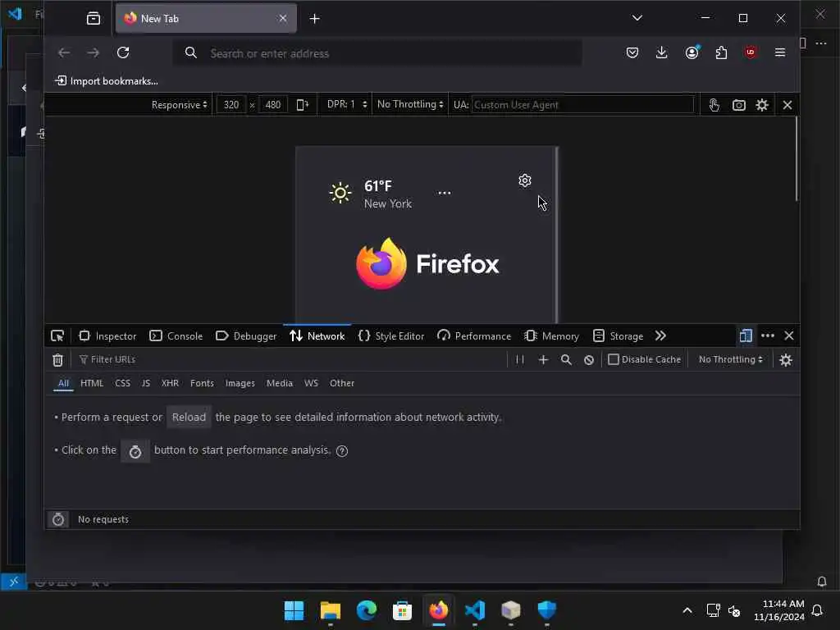Open the request blocking icon

[589, 360]
